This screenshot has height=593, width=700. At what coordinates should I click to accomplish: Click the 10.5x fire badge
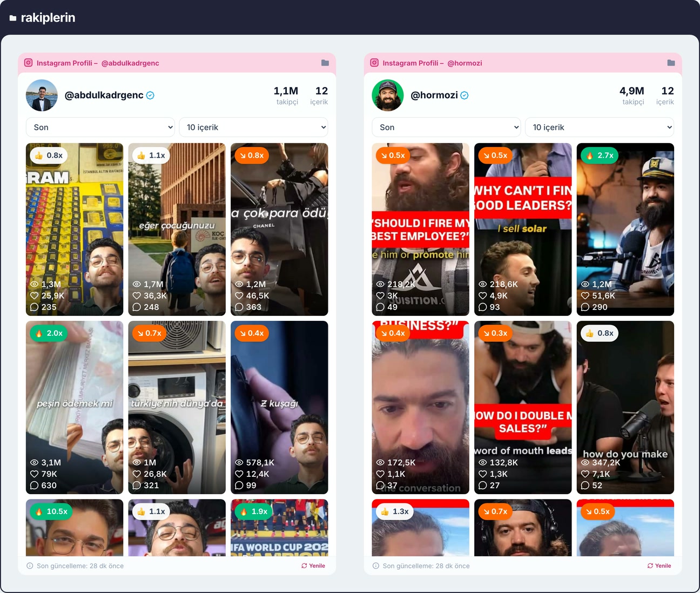[x=51, y=511]
